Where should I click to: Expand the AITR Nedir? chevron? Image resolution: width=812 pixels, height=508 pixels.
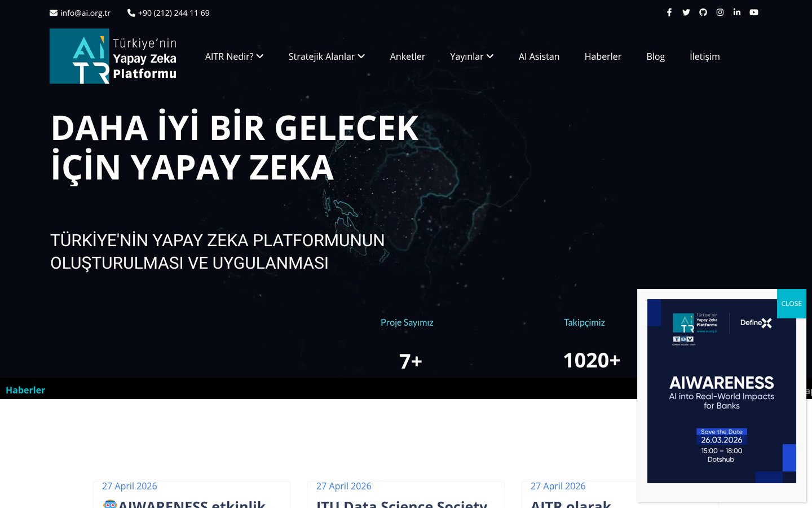[260, 56]
